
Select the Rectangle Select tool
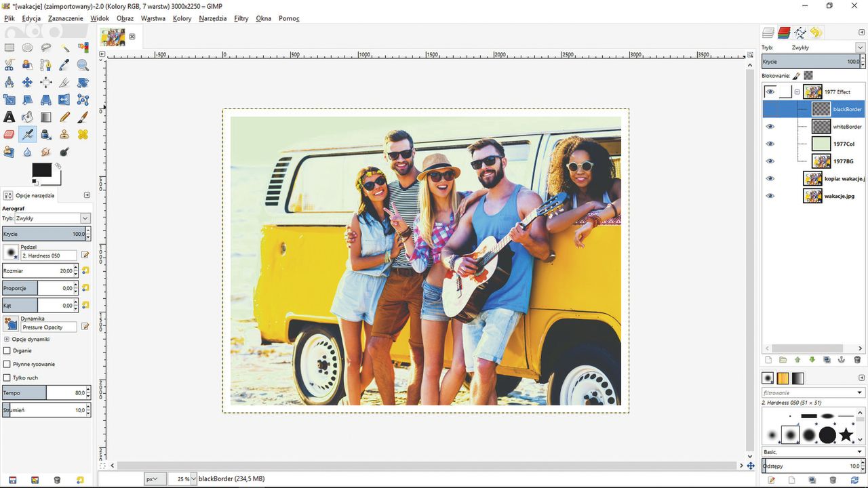(x=9, y=47)
